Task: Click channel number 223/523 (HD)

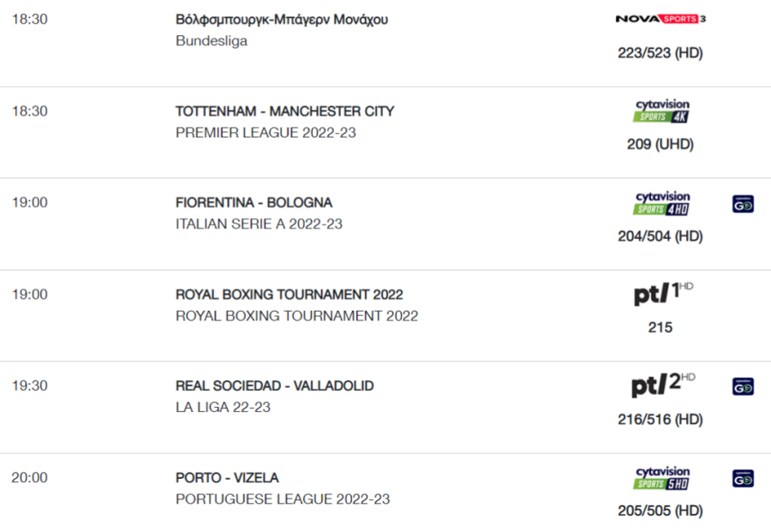Action: (x=660, y=52)
